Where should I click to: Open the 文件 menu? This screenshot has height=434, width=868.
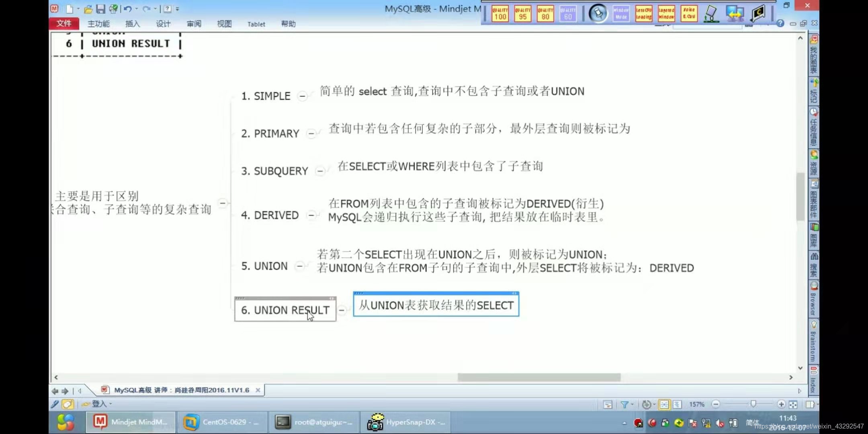coord(64,24)
